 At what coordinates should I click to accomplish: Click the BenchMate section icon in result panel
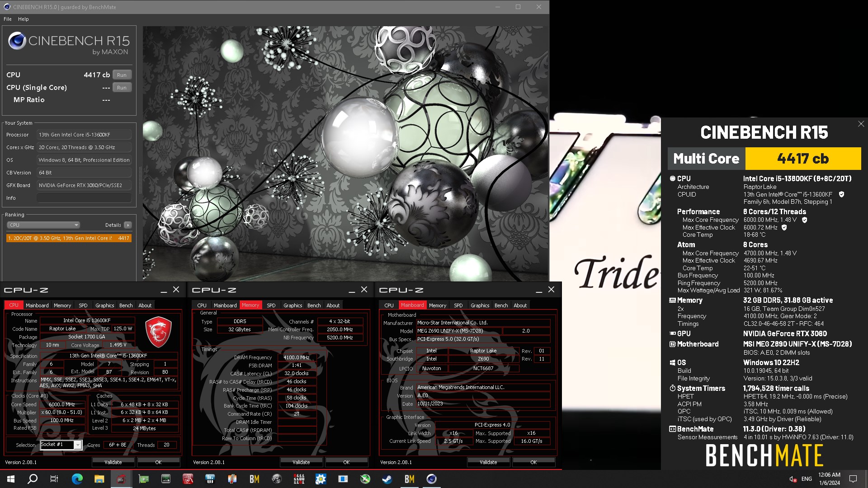coord(672,429)
